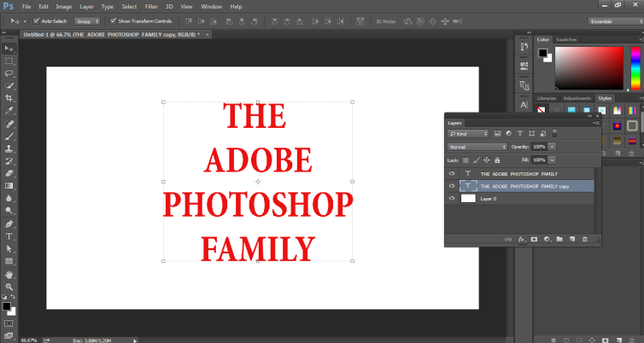Select the Hand tool
Screen dimensions: 644x343
(x=9, y=275)
